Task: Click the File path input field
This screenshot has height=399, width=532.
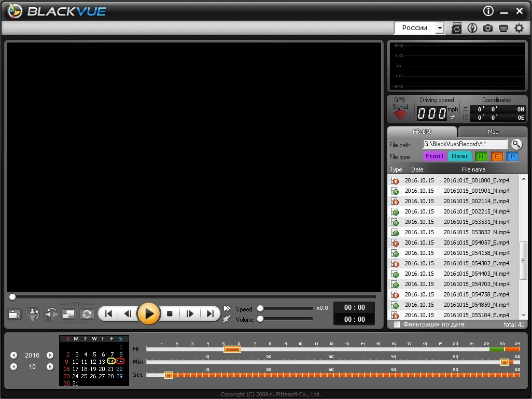Action: (465, 144)
